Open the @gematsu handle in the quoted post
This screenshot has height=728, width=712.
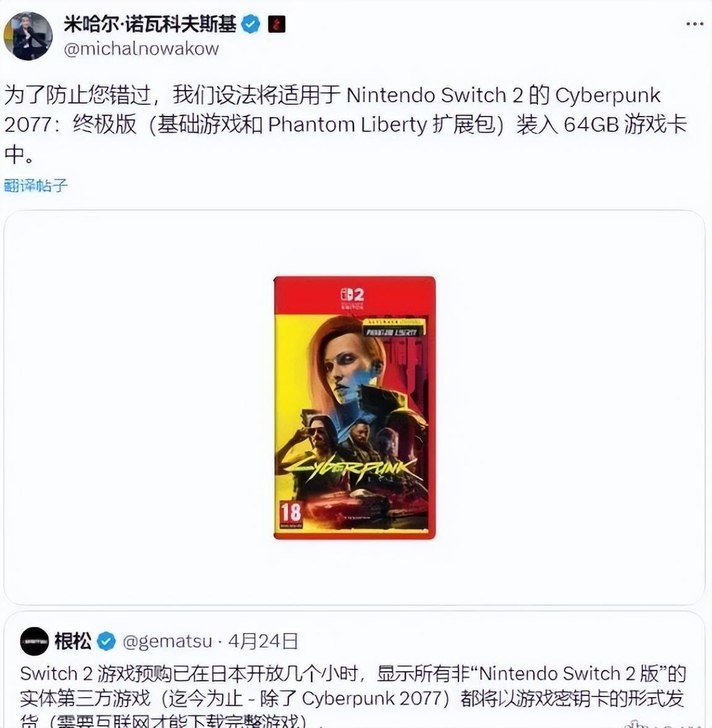[x=167, y=642]
